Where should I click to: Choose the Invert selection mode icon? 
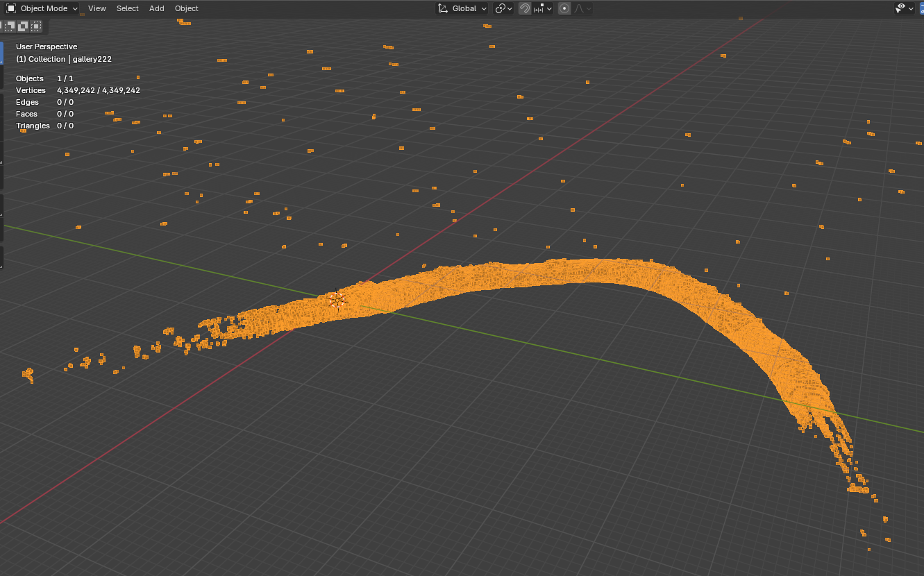(x=23, y=26)
